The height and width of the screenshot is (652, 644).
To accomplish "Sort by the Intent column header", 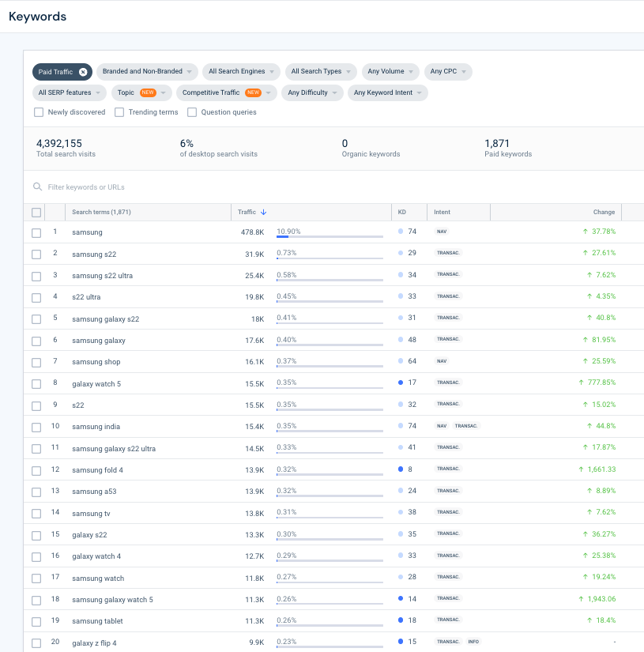I will [x=442, y=212].
